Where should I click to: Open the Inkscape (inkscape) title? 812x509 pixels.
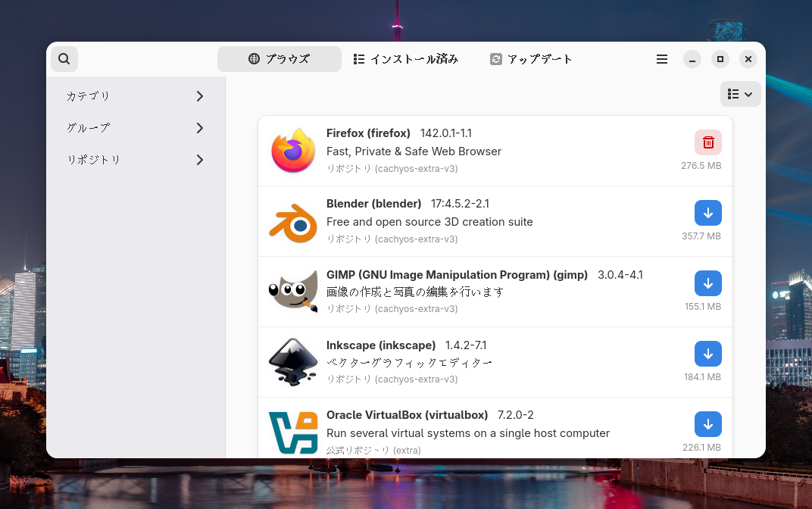coord(381,345)
